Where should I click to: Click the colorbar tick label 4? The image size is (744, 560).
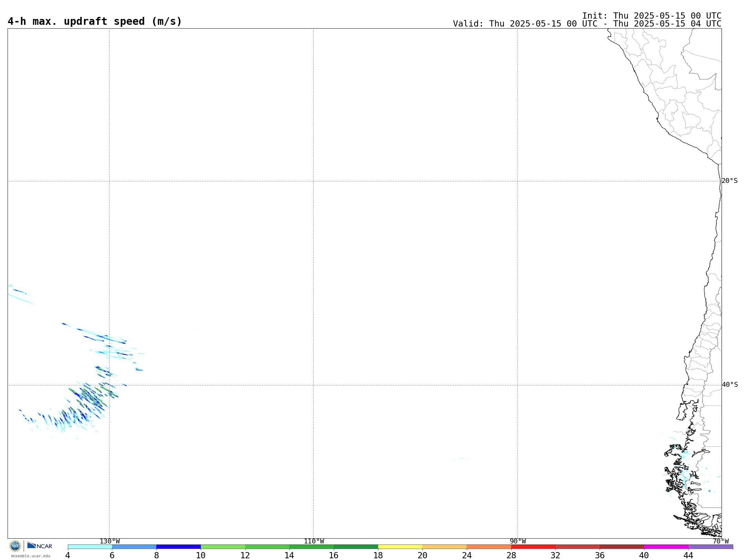click(x=68, y=556)
